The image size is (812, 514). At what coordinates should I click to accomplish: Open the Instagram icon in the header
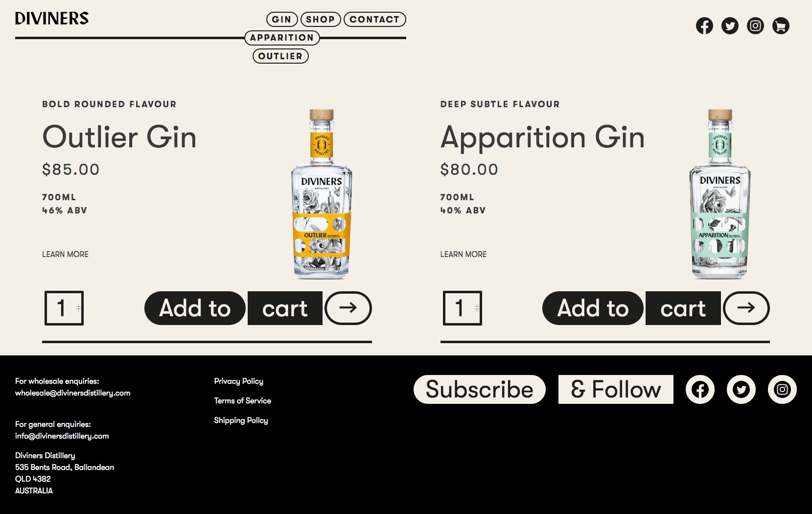tap(755, 26)
